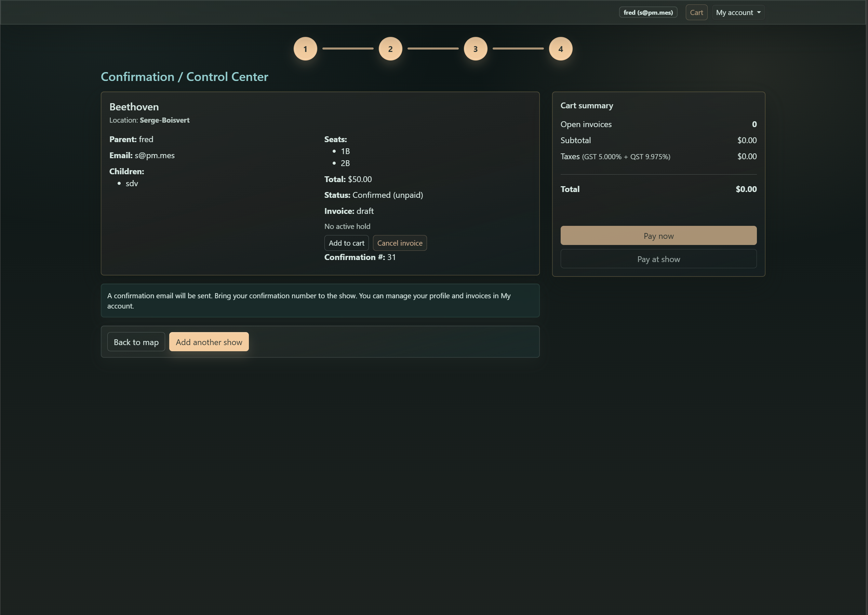
Task: Click the fred (s@pm.mes) user badge
Action: point(648,12)
